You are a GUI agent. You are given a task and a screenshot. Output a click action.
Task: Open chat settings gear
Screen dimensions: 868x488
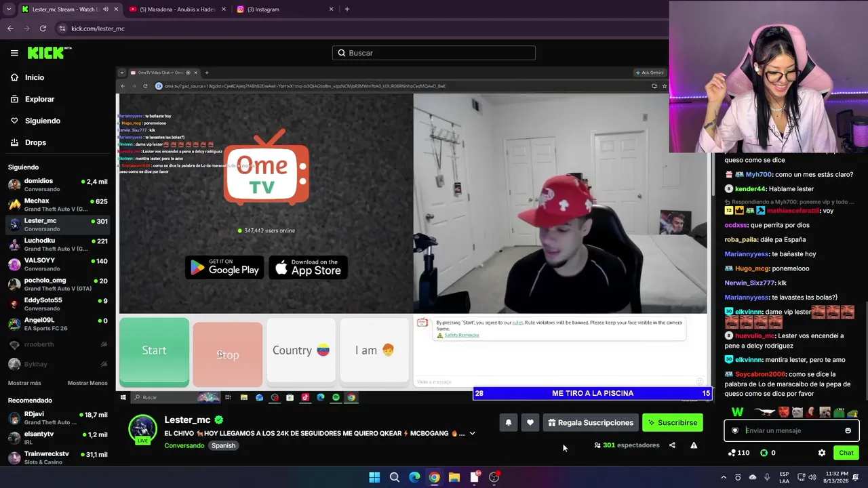pyautogui.click(x=822, y=453)
